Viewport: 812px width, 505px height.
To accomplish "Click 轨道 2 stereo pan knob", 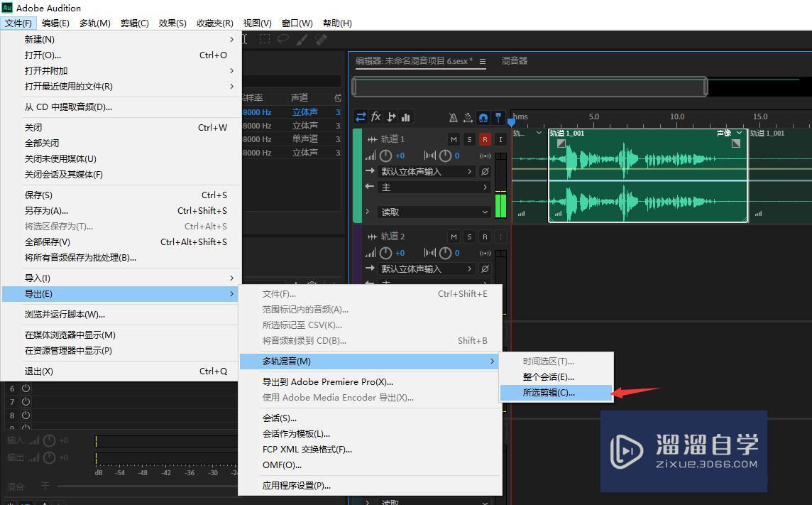I will (x=445, y=253).
